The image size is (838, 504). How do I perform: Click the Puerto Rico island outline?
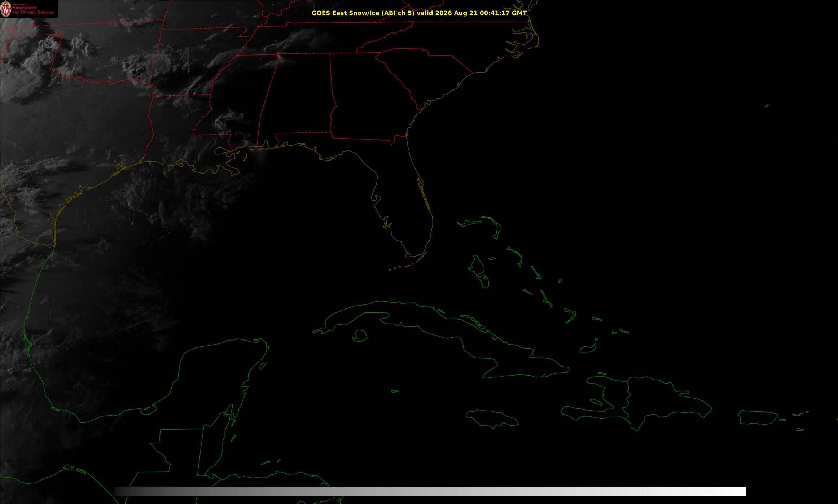click(x=758, y=418)
